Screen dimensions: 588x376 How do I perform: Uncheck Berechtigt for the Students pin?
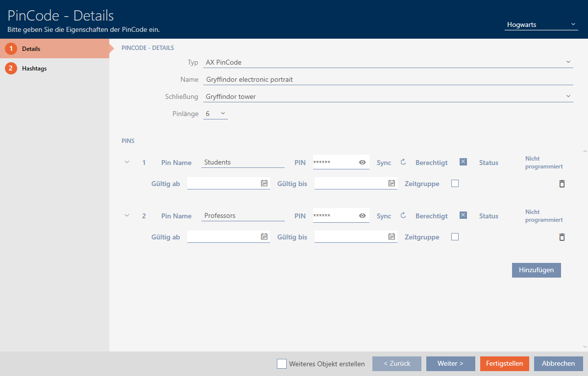click(463, 162)
